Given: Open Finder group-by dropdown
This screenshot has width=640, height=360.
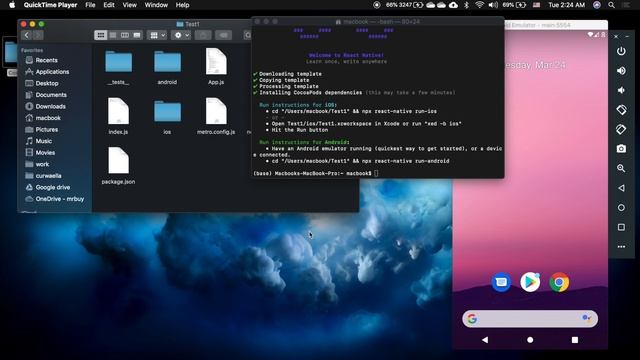Looking at the screenshot, I should 158,35.
